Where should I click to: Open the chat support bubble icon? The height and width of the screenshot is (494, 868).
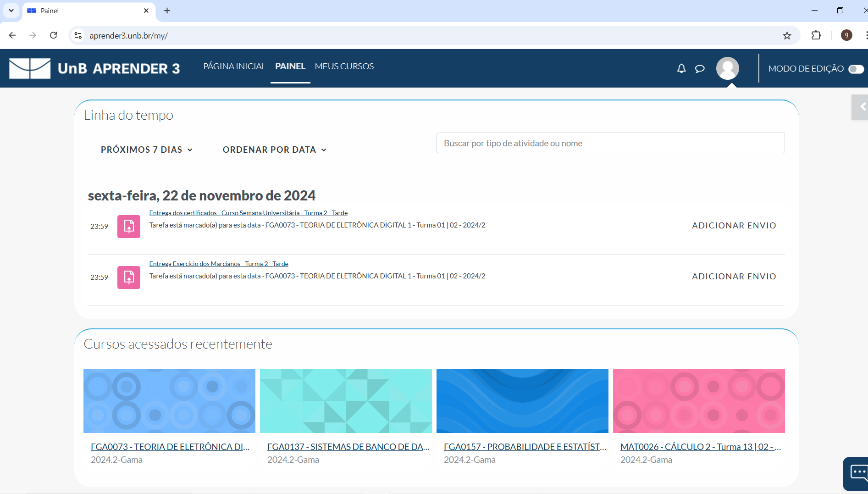(x=856, y=473)
